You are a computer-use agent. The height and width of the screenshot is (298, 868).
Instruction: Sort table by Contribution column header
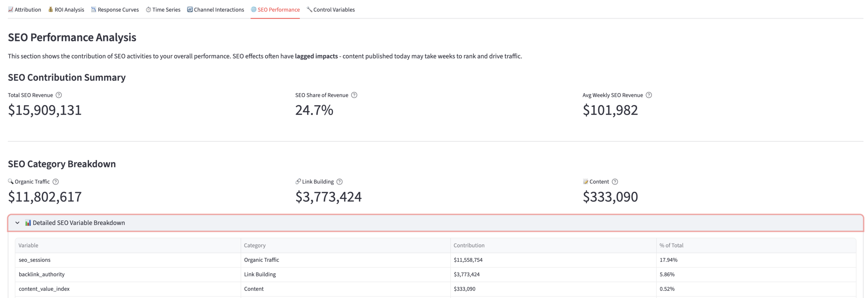[x=469, y=245]
